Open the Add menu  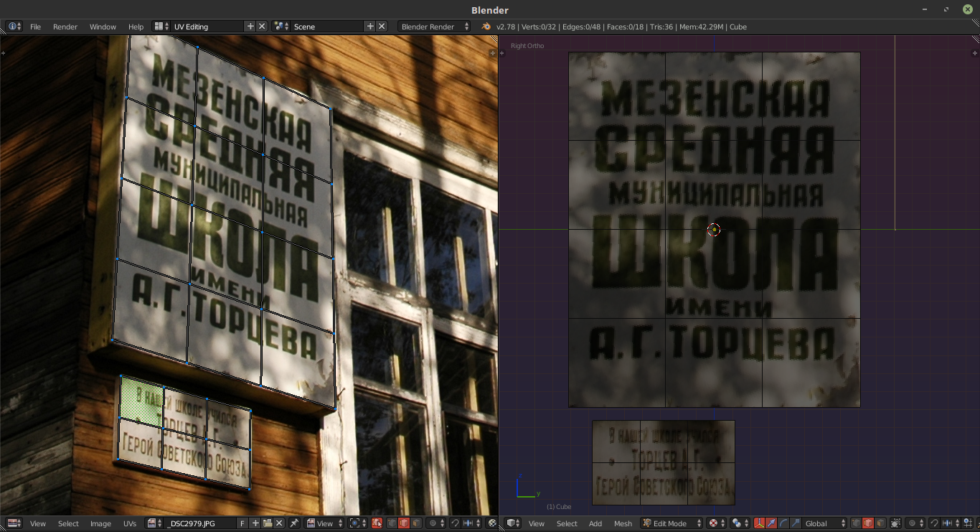click(x=595, y=523)
